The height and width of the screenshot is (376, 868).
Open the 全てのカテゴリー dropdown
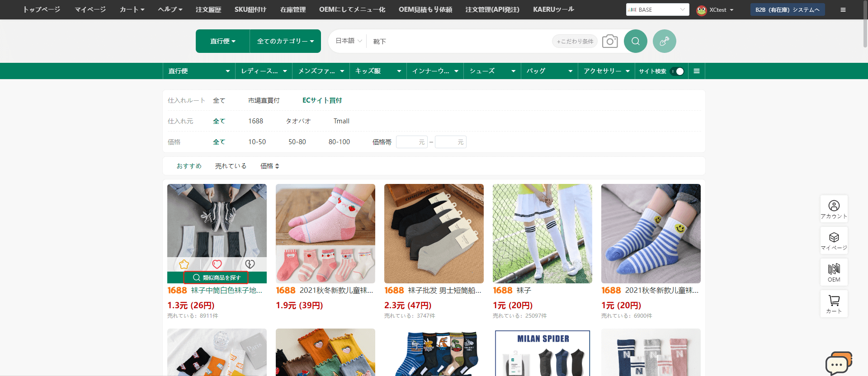click(285, 41)
